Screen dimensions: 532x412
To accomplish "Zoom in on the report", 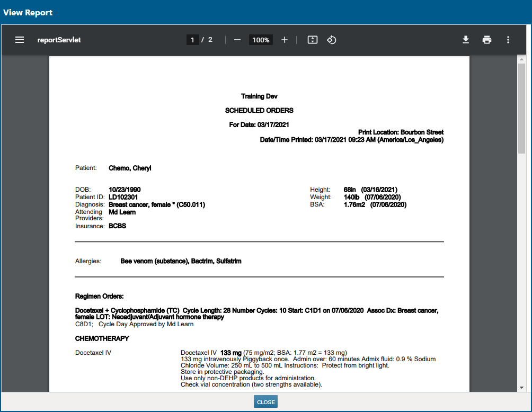I will tap(284, 39).
